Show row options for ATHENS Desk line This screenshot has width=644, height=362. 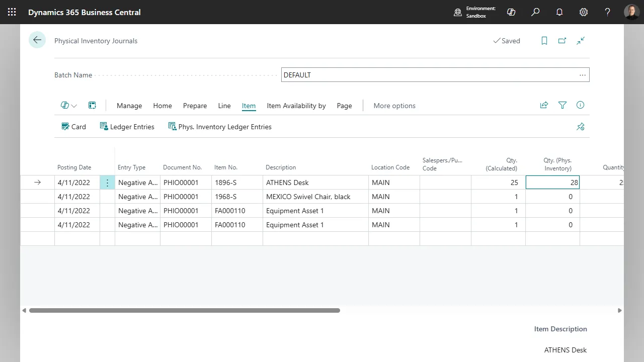click(107, 183)
